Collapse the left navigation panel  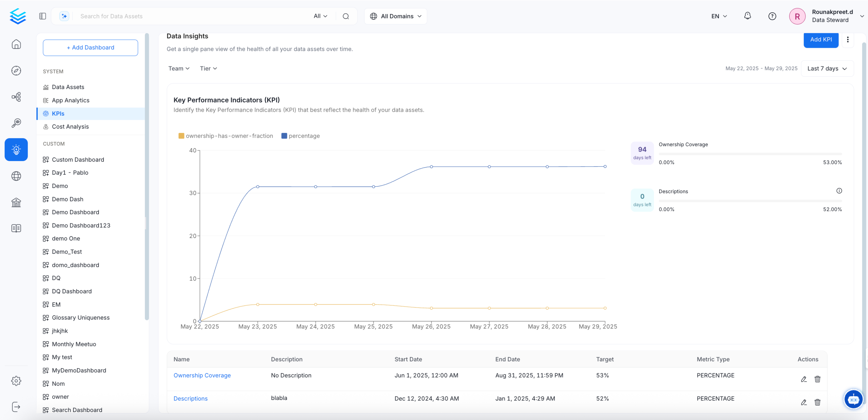pos(42,16)
